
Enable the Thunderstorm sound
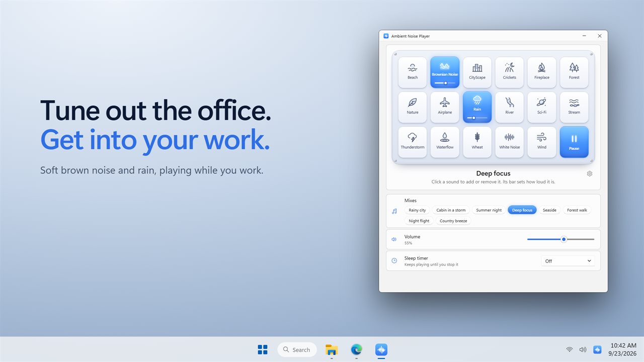413,142
